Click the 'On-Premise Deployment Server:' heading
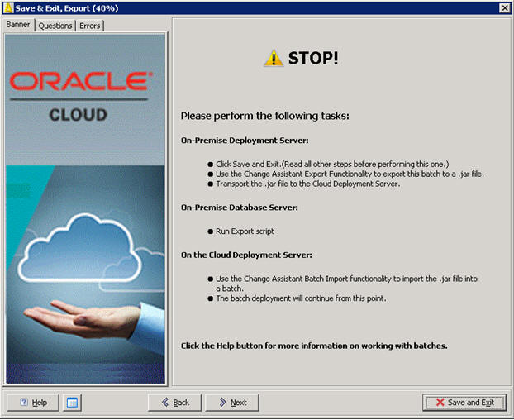The height and width of the screenshot is (420, 514). click(245, 141)
